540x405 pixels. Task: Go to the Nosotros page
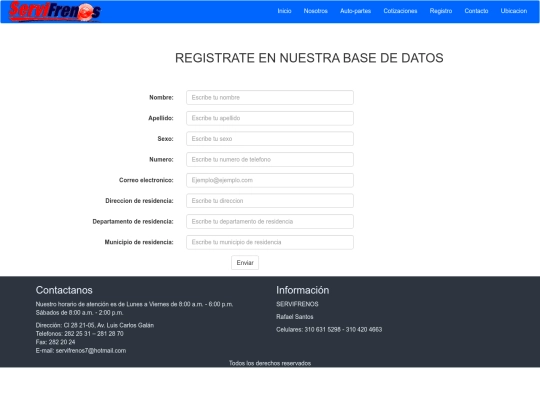coord(315,11)
